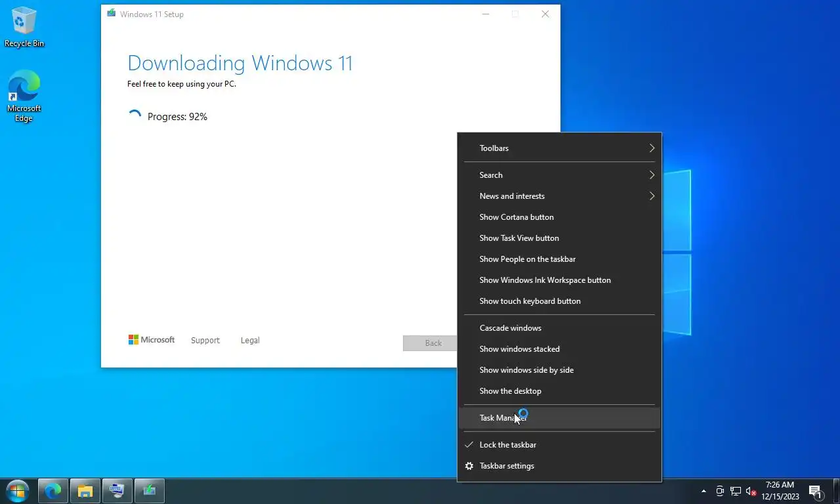Click the Microsoft logo in Setup window

pyautogui.click(x=152, y=340)
